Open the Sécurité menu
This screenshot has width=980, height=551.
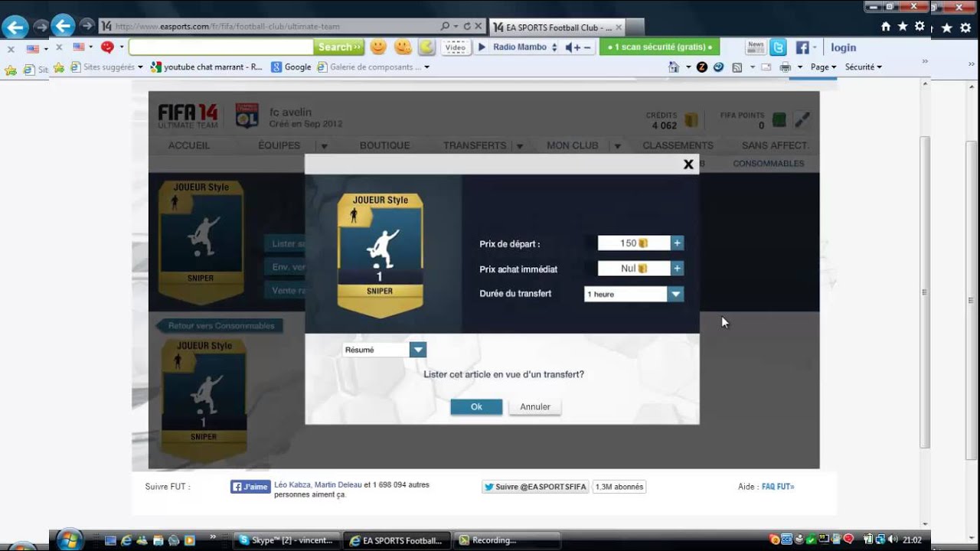pos(863,67)
